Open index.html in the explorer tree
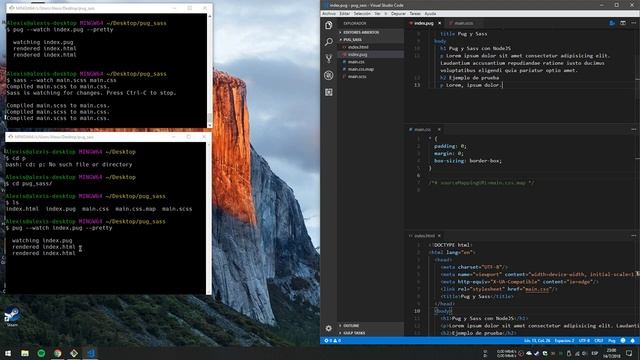The height and width of the screenshot is (360, 640). (358, 47)
